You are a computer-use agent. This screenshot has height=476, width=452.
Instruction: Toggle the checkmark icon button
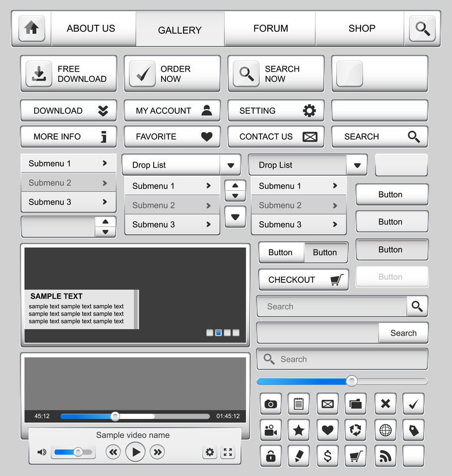(414, 404)
